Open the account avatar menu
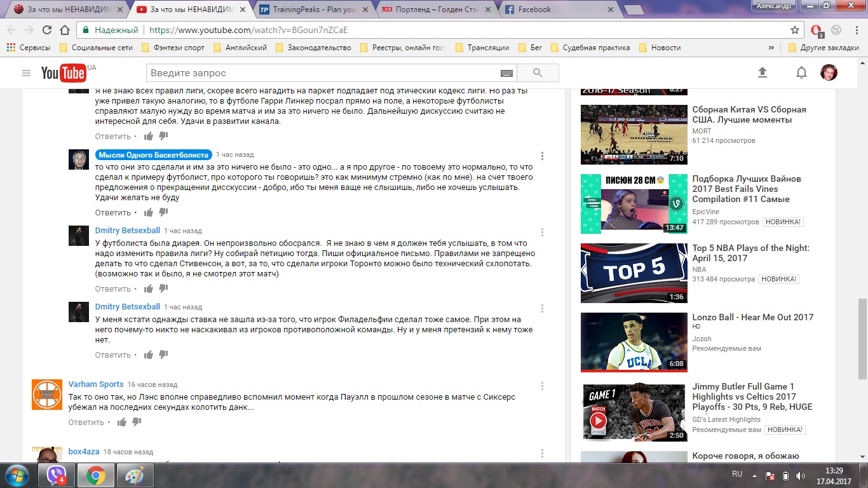This screenshot has height=488, width=868. click(x=829, y=72)
